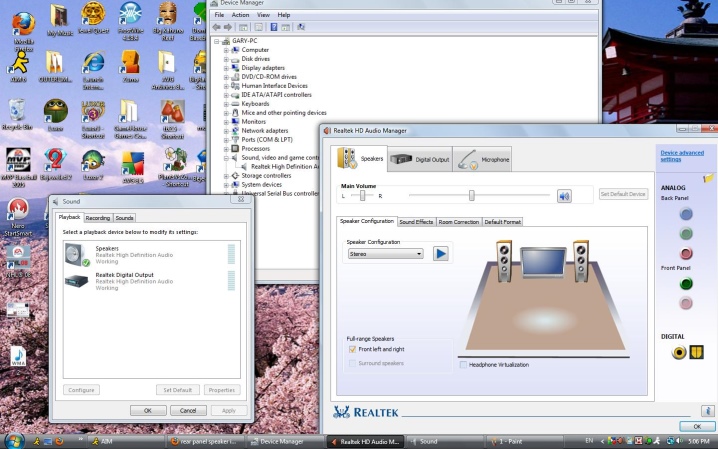Click the light green Back Panel jack
Screen dimensions: 718x449
685,234
